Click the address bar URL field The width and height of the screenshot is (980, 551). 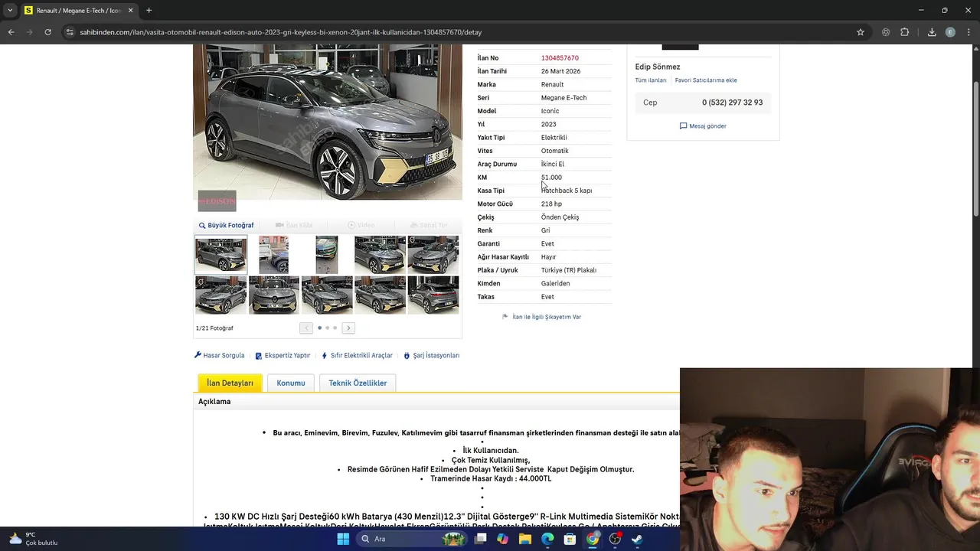(x=459, y=32)
